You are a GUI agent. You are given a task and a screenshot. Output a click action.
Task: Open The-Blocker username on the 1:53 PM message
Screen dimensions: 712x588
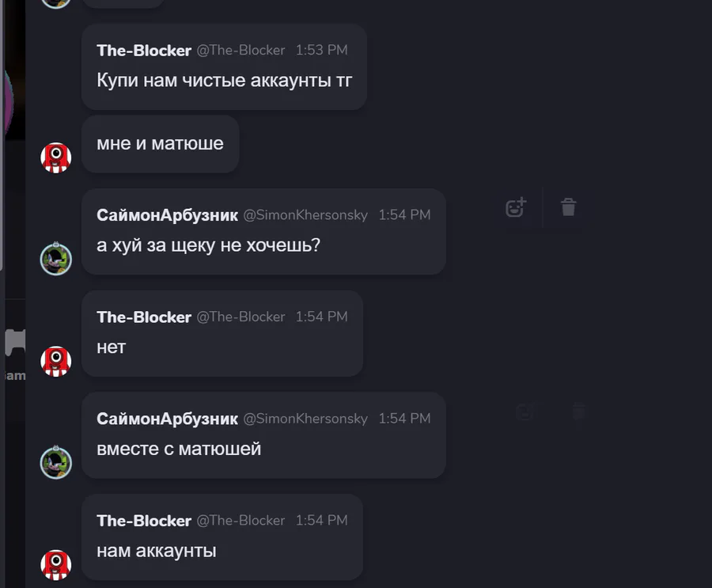coord(143,50)
